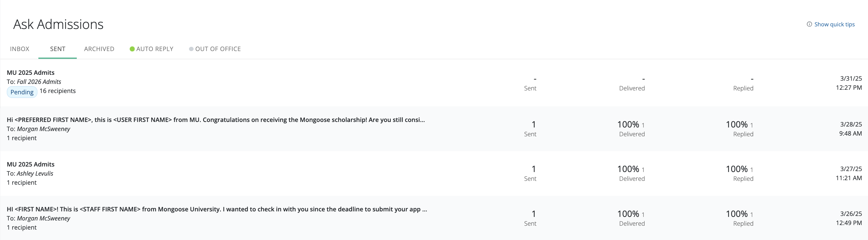Open MU 2025 Admits message to Ashley Levulis
Image resolution: width=868 pixels, height=240 pixels.
(31, 164)
